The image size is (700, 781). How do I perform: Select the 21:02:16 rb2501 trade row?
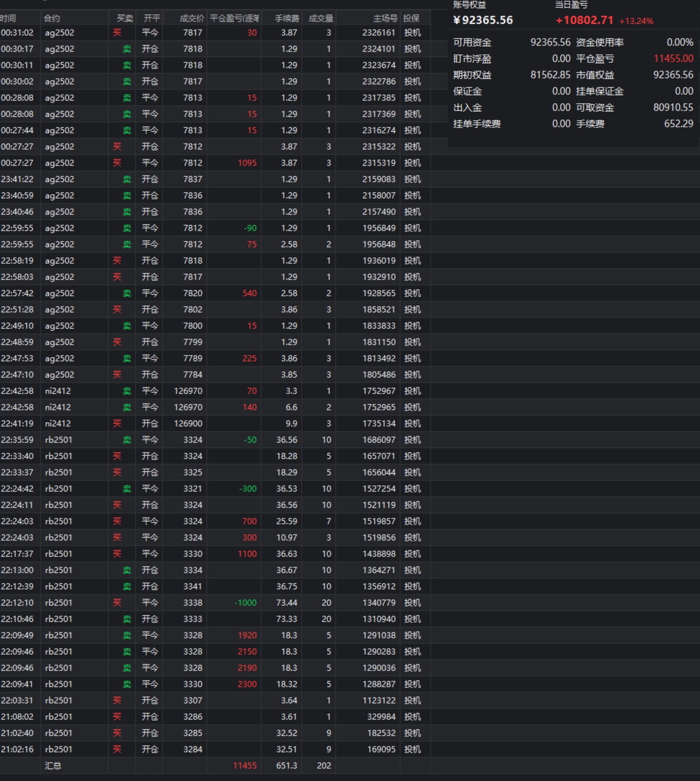(x=59, y=749)
